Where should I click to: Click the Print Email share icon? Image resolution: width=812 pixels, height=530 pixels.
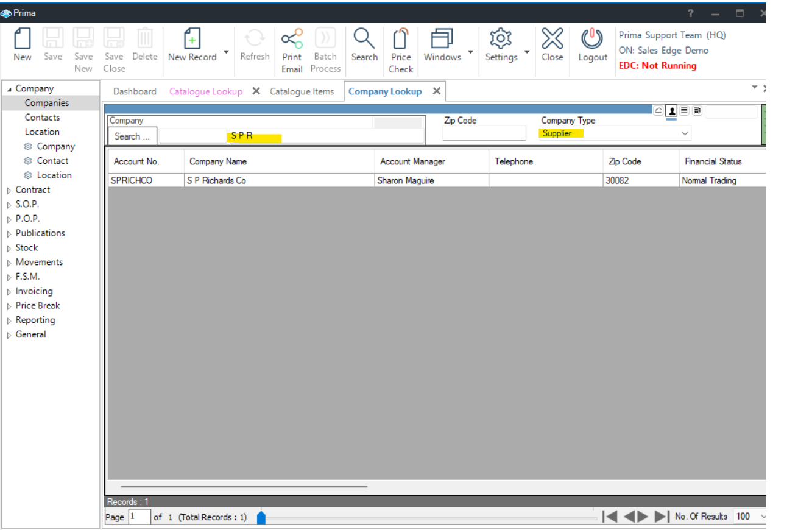[292, 39]
